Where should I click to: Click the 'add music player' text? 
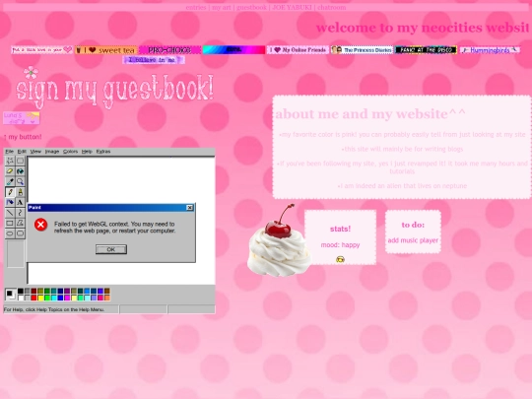(413, 240)
